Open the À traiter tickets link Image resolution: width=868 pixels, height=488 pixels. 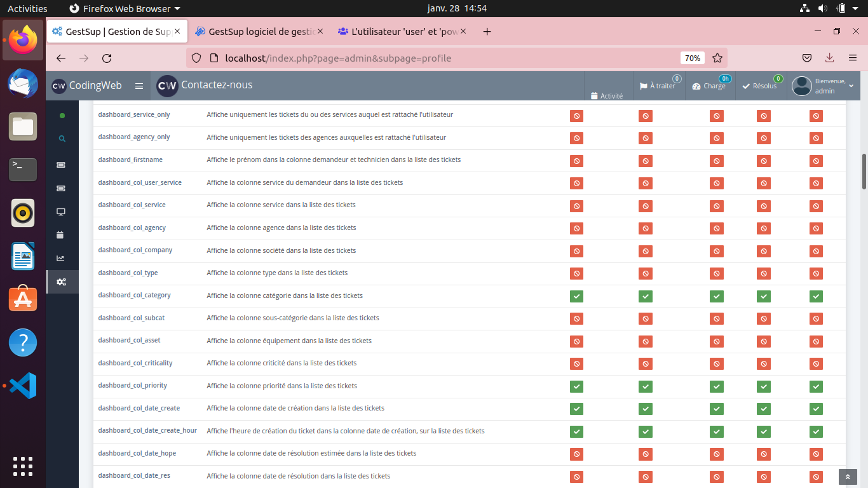coord(658,86)
